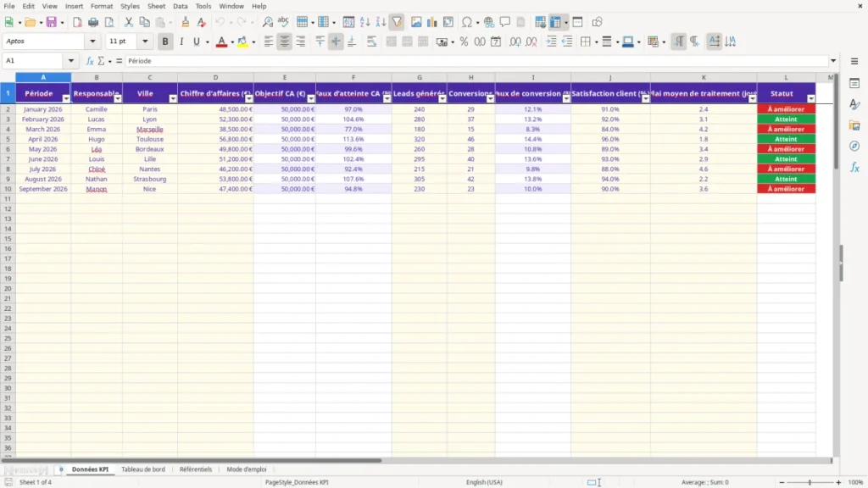Open the font color dropdown arrow
The height and width of the screenshot is (488, 868).
pos(232,42)
